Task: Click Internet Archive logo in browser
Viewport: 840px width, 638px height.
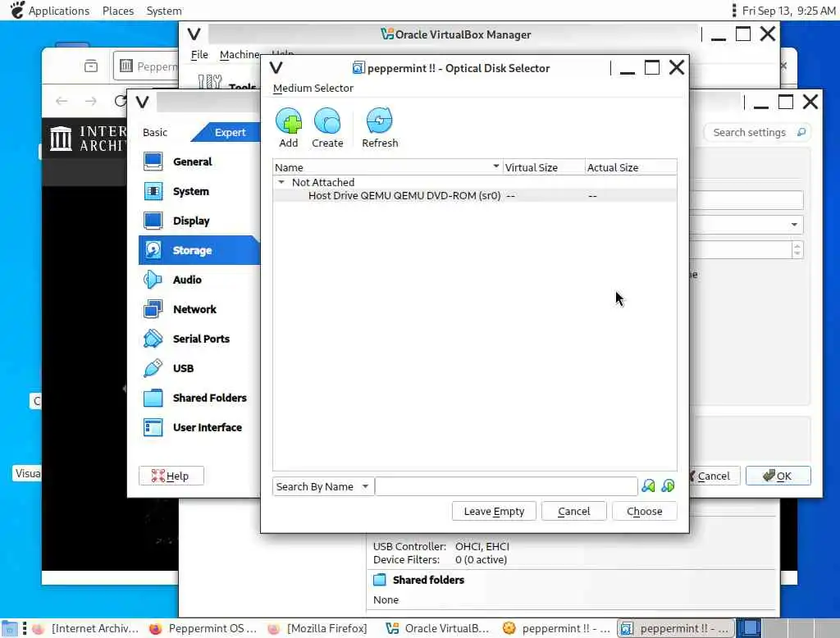Action: point(88,139)
